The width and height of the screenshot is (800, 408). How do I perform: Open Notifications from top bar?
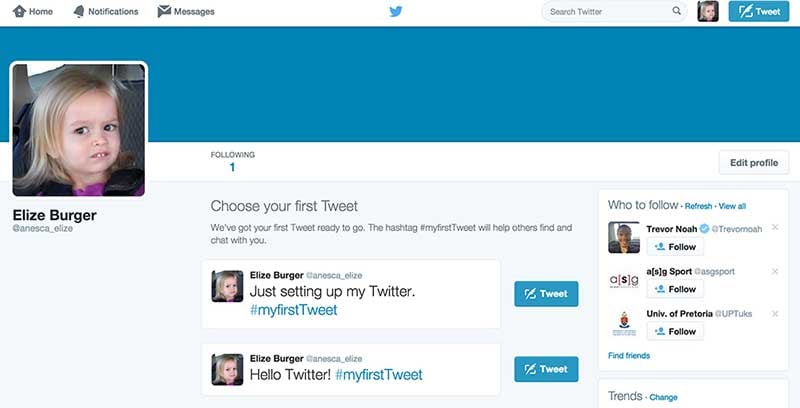(106, 11)
